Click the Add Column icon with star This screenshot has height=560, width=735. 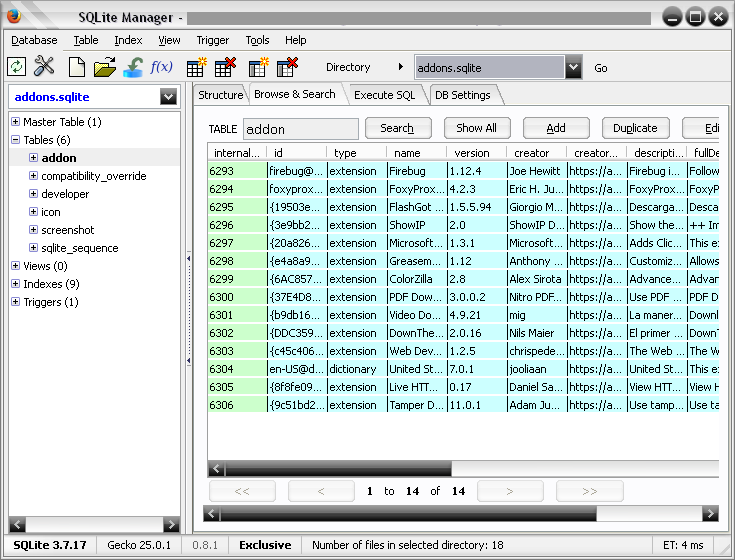click(x=258, y=67)
